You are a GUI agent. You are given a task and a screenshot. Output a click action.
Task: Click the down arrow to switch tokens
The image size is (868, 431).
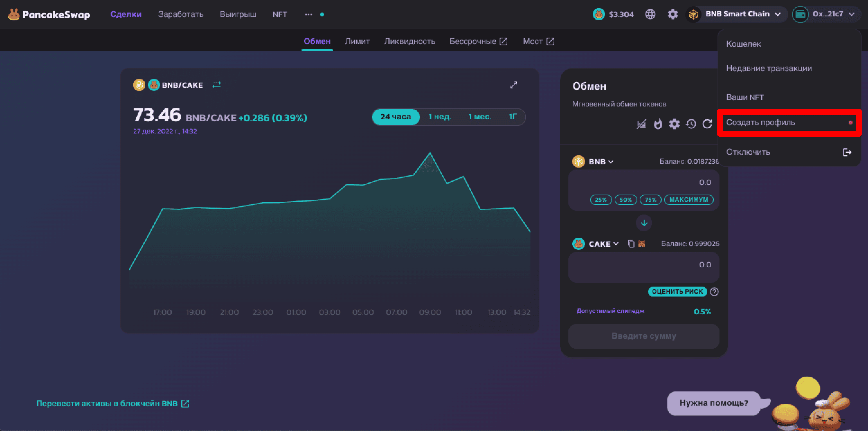click(644, 223)
